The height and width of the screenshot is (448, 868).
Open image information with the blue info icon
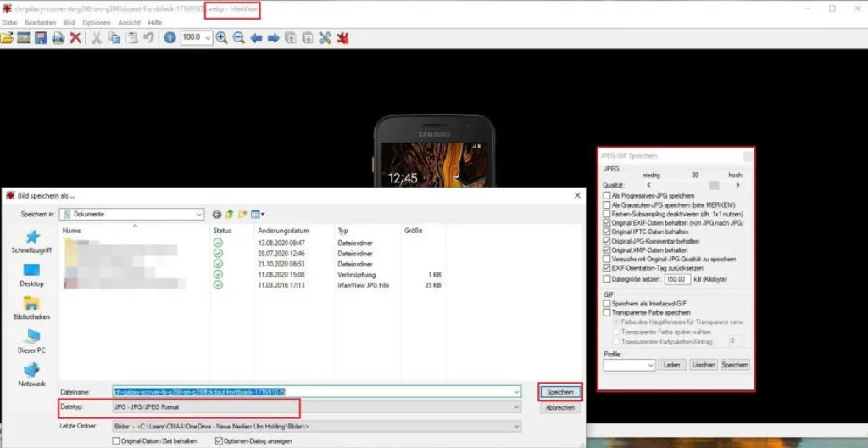(170, 38)
